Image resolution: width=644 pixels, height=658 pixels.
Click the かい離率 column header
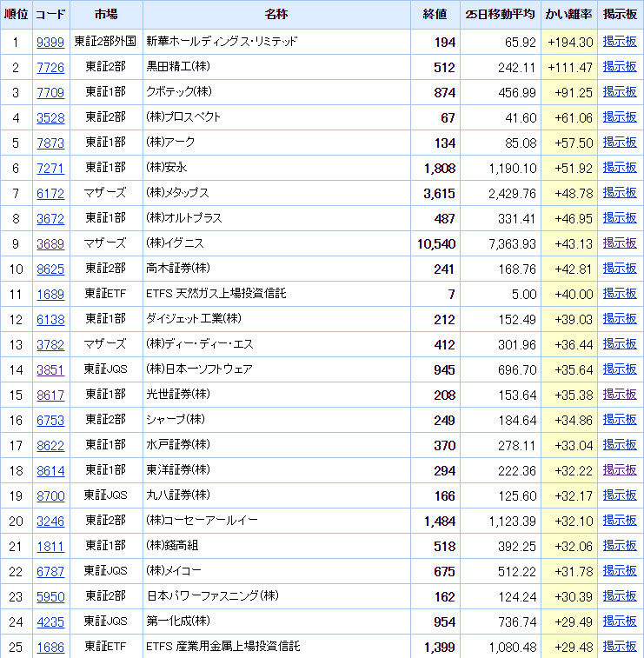[568, 14]
